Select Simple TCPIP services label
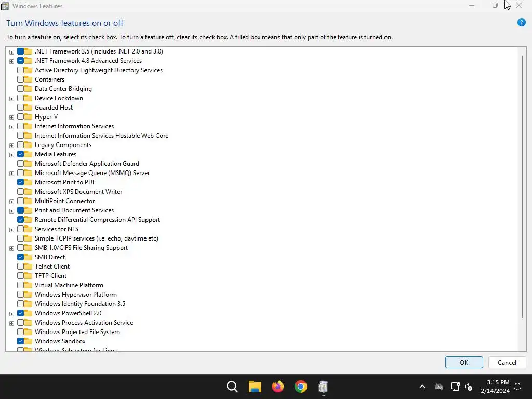532x399 pixels. point(96,238)
